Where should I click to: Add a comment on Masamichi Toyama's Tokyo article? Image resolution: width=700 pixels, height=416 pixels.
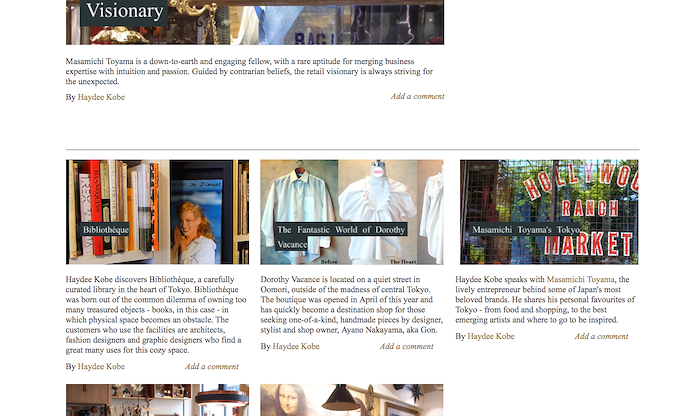[x=601, y=336]
